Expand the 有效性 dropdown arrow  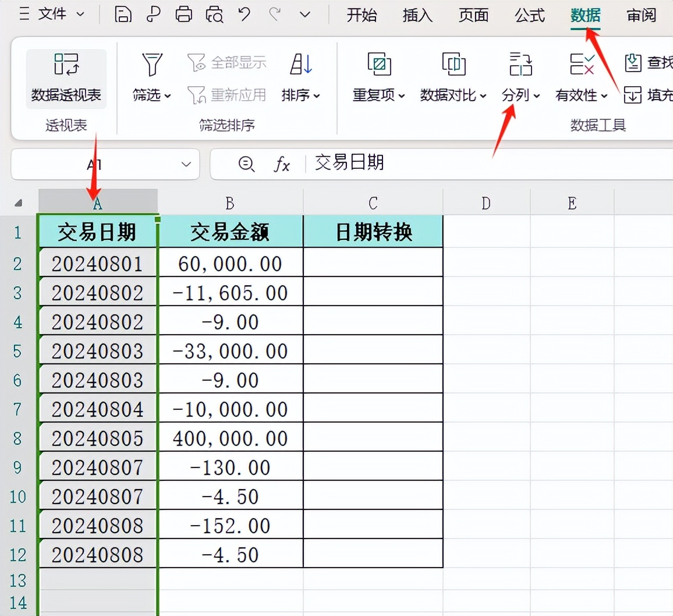[x=604, y=95]
